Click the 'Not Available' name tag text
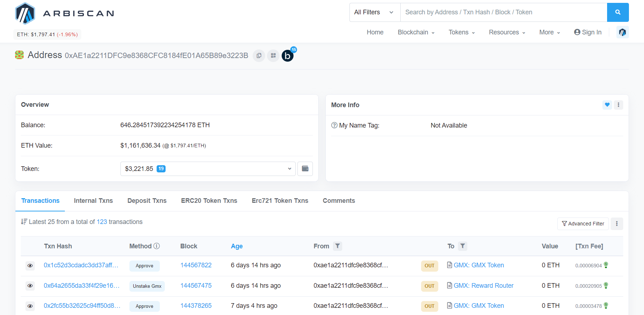Screen dimensions: 644x315 [x=449, y=125]
